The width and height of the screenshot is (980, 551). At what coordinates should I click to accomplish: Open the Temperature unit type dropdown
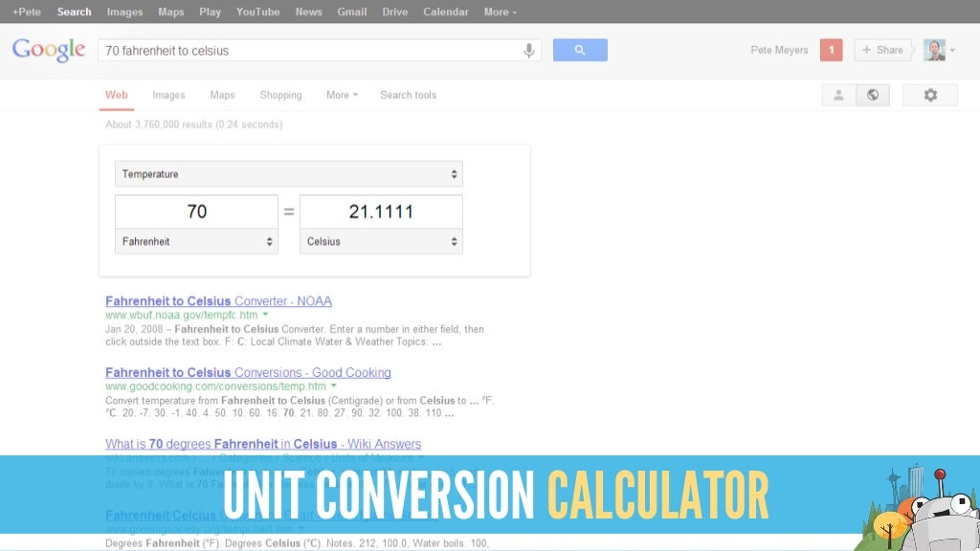tap(289, 174)
